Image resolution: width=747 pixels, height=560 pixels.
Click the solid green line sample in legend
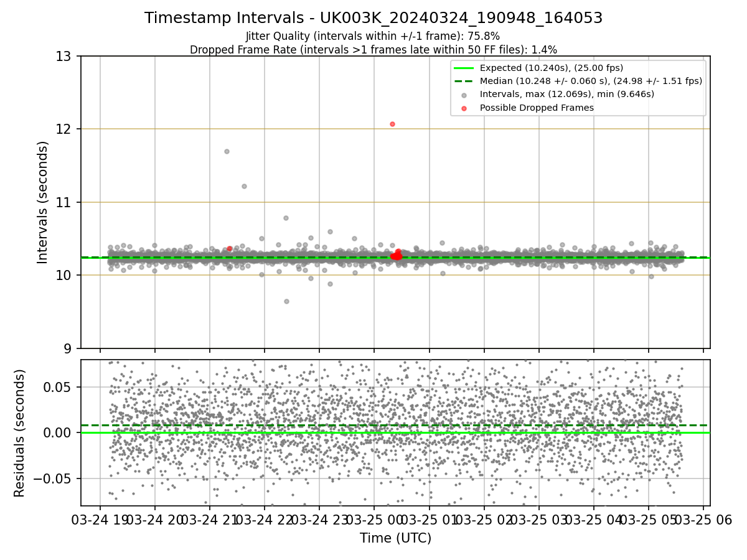coord(464,68)
